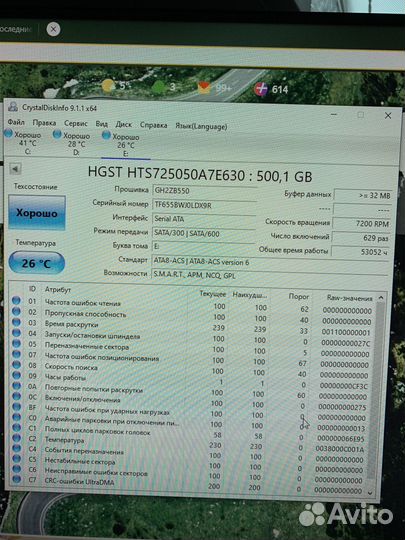Click status icon for Частота ошибок позиционирования

16,354
